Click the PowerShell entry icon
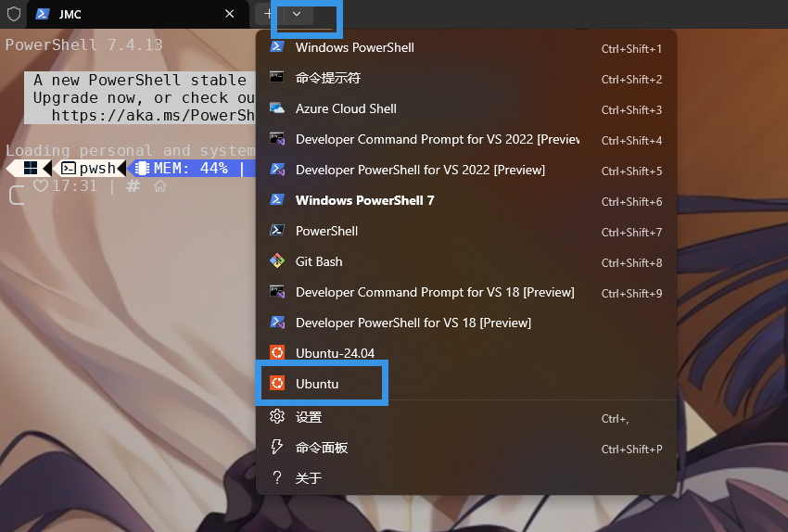Image resolution: width=788 pixels, height=532 pixels. 277,230
